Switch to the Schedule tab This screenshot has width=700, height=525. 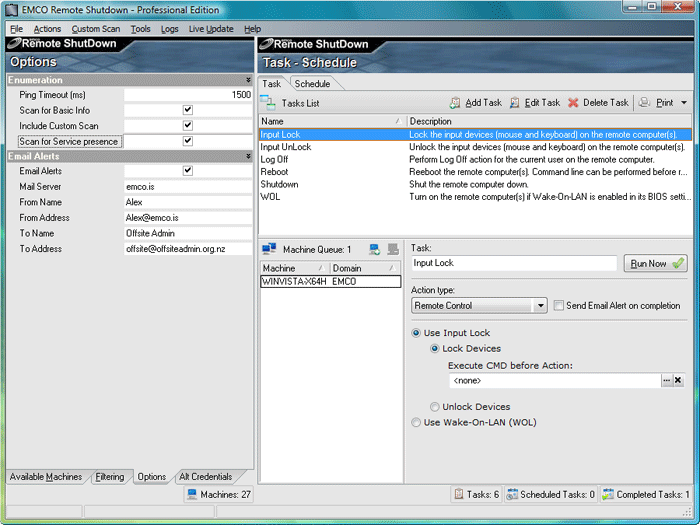[312, 84]
